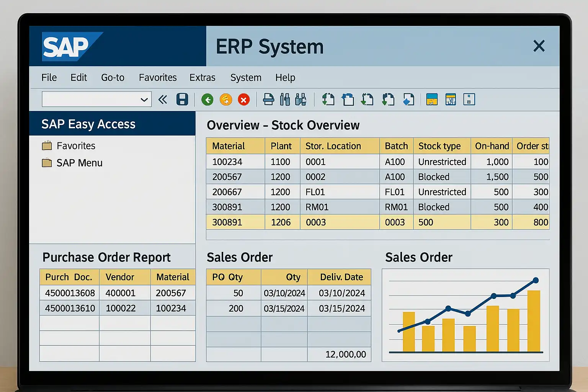Close the ERP System window
588x392 pixels.
pos(539,46)
